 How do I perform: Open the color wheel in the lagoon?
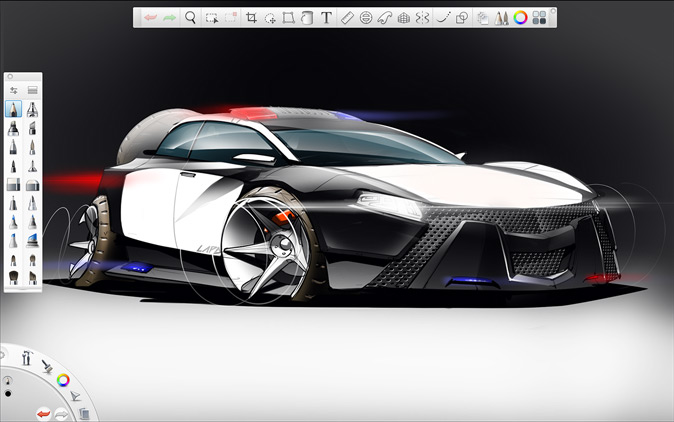tap(63, 380)
